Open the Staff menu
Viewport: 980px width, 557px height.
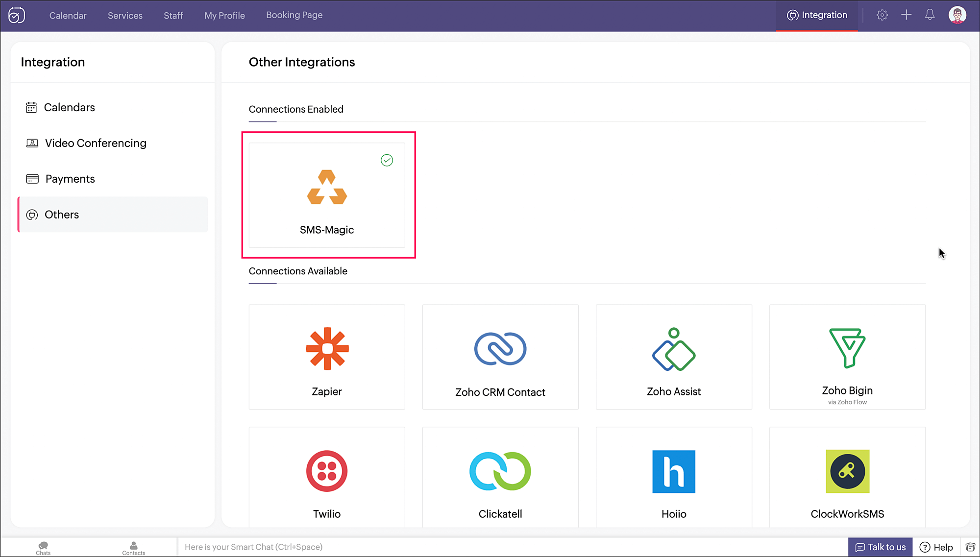pyautogui.click(x=173, y=15)
